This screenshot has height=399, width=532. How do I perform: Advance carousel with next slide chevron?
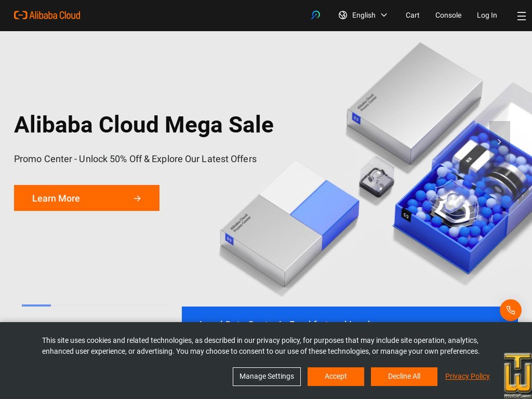click(x=500, y=142)
